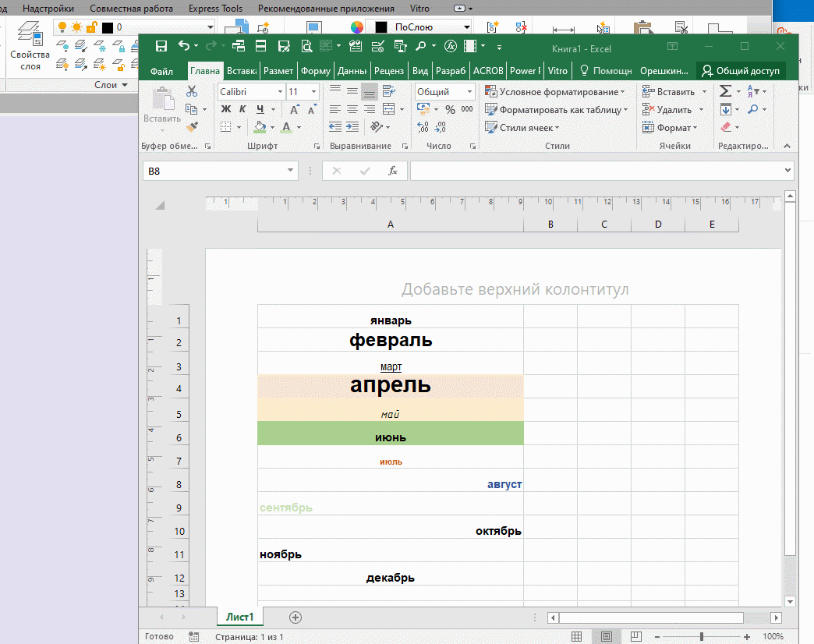The width and height of the screenshot is (814, 644).
Task: Open the Файл menu tab
Action: [x=161, y=71]
